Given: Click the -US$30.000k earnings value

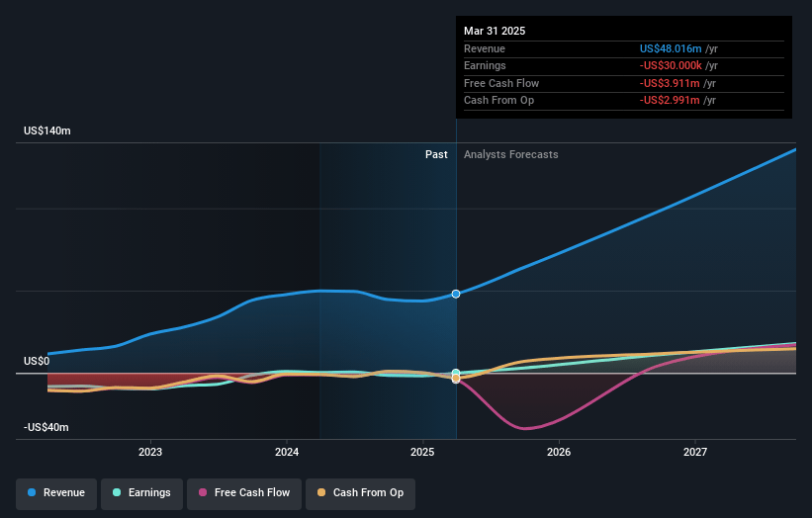Looking at the screenshot, I should tap(671, 65).
